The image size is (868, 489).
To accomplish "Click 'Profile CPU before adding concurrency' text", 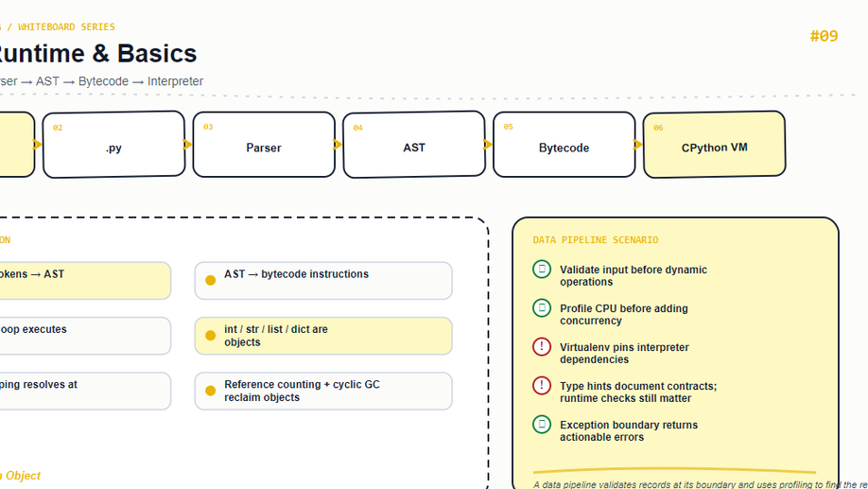I will point(624,315).
